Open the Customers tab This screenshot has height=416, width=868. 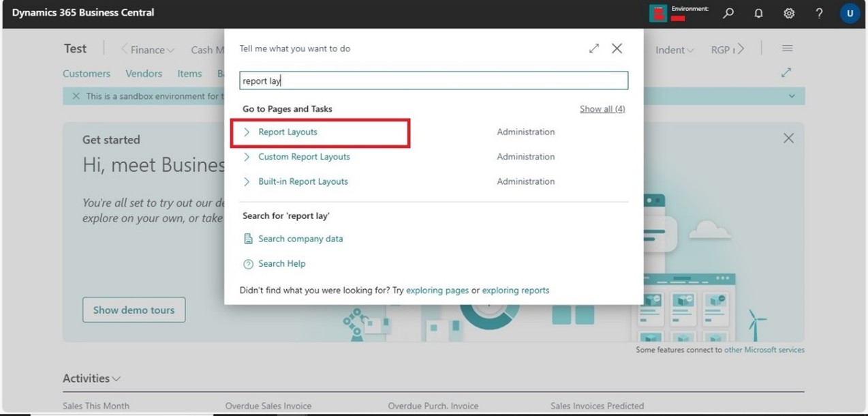coord(87,74)
